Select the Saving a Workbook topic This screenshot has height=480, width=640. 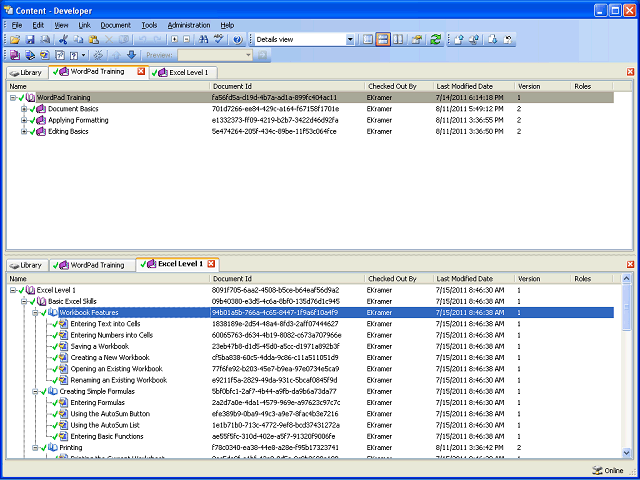tap(100, 347)
